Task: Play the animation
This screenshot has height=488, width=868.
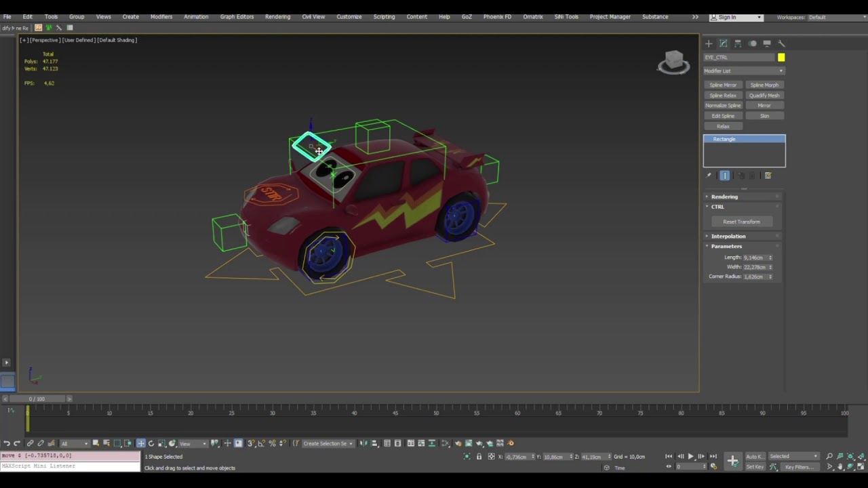Action: click(690, 456)
